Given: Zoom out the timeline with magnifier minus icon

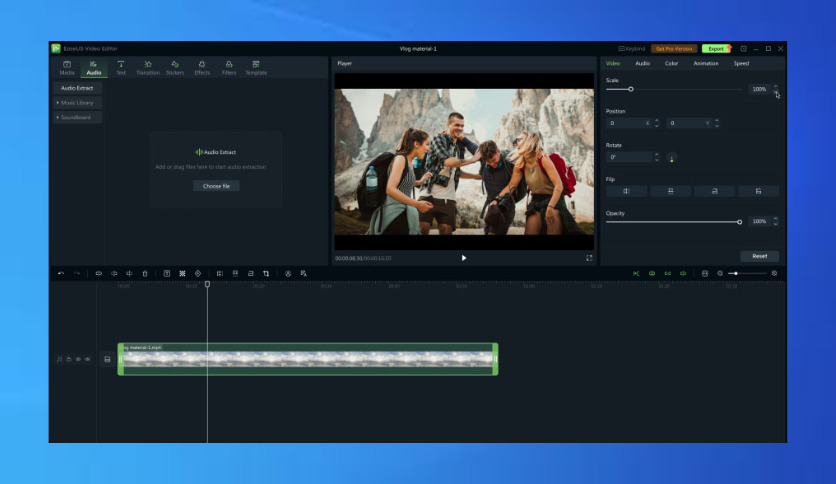Looking at the screenshot, I should click(720, 273).
